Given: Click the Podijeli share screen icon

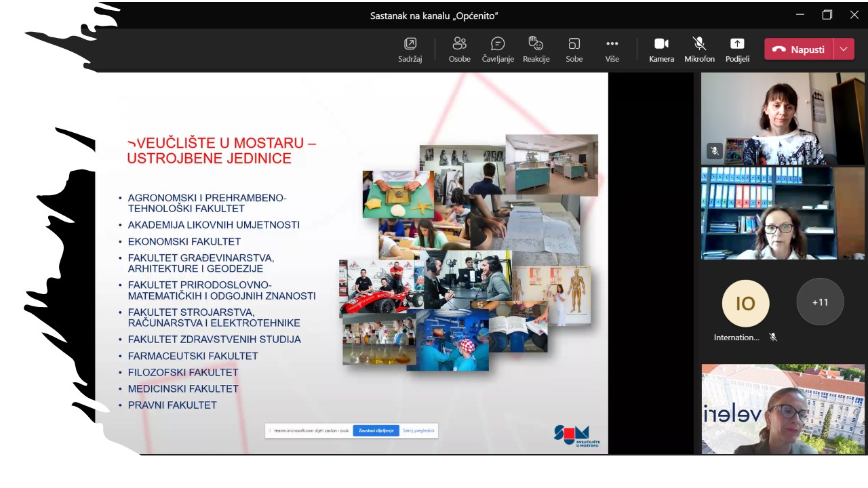Looking at the screenshot, I should [x=737, y=49].
